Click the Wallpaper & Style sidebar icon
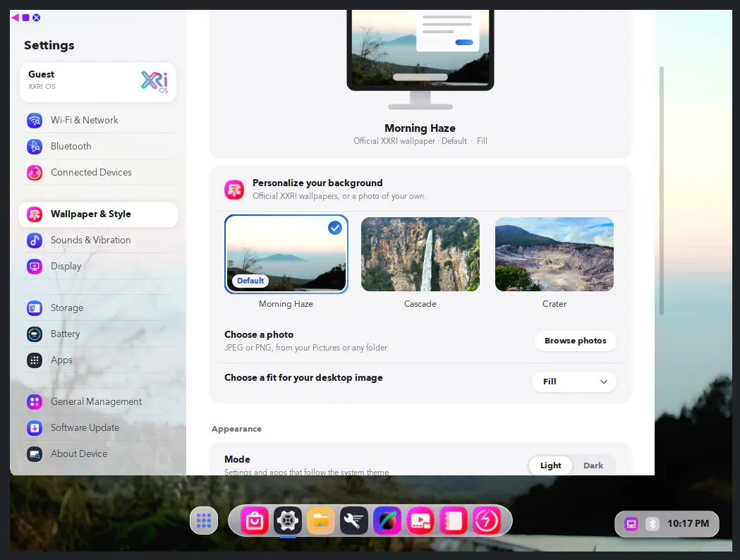 35,214
